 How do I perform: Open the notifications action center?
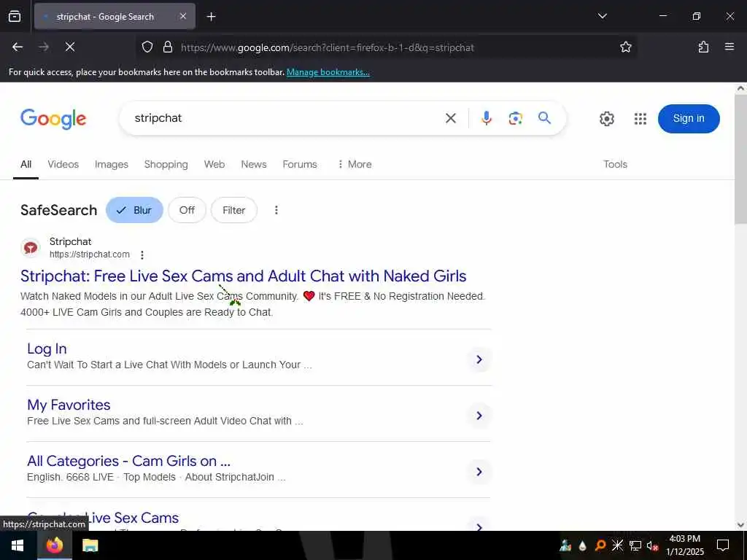click(723, 545)
